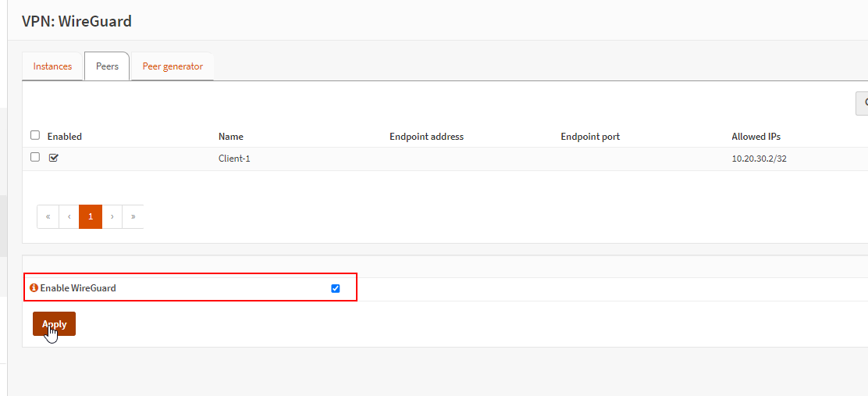
Task: Sort by Allowed IPs column header
Action: (x=756, y=137)
